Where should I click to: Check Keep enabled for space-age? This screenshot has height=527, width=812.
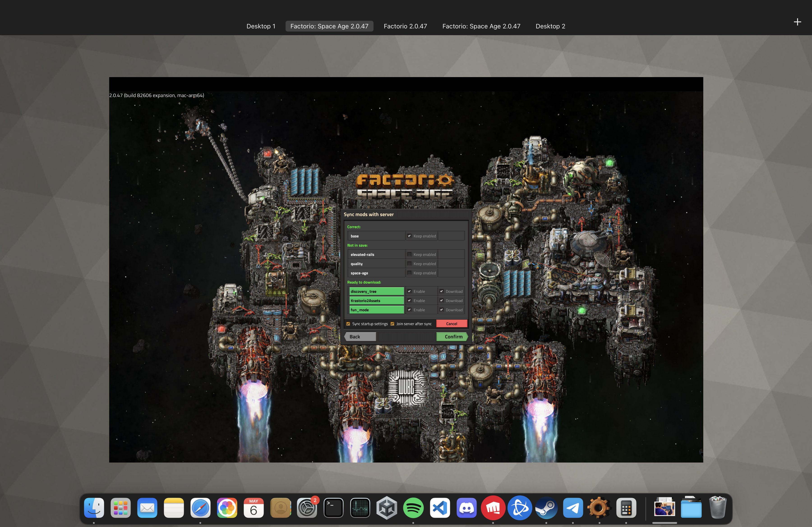point(409,273)
